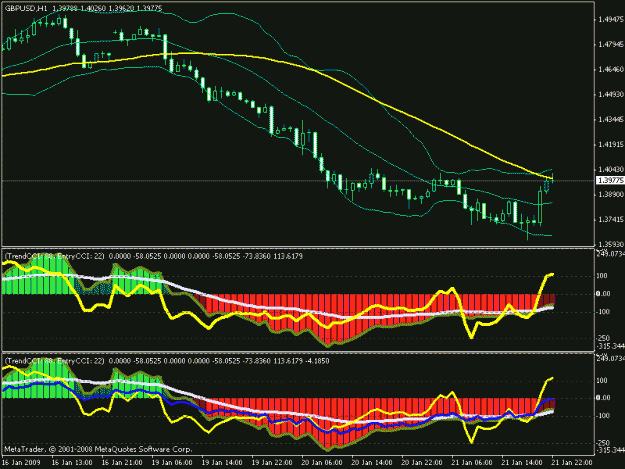Click the 20 Jan 22:00 time label
This screenshot has width=625, height=469.
coord(422,463)
